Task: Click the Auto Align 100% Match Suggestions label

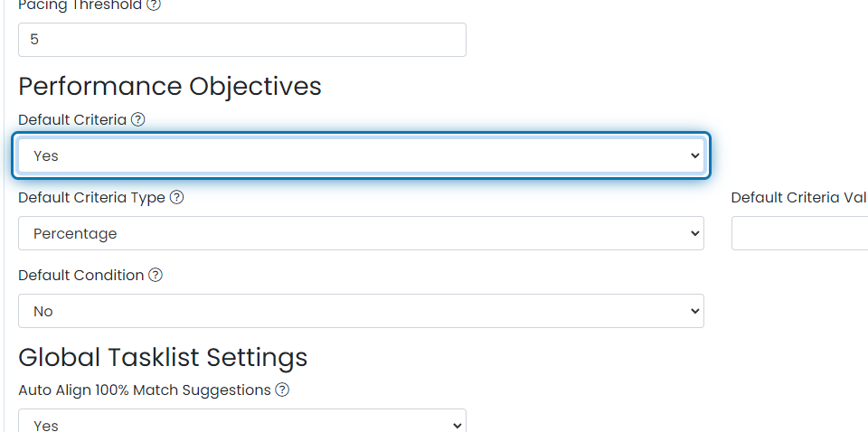Action: (144, 390)
